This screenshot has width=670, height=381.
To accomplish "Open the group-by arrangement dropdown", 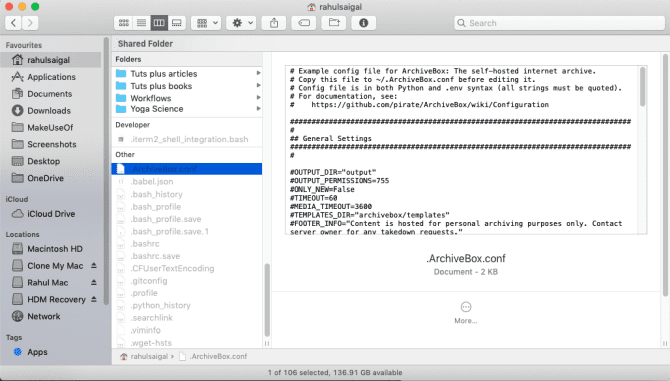I will (x=206, y=23).
